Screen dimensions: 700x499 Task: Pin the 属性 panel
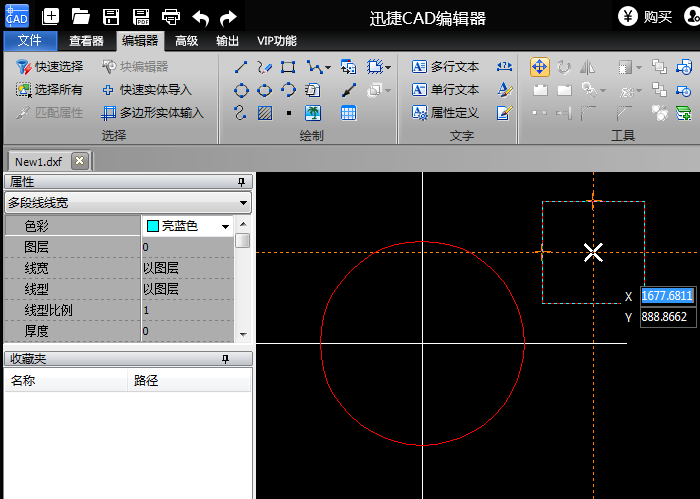coord(241,182)
